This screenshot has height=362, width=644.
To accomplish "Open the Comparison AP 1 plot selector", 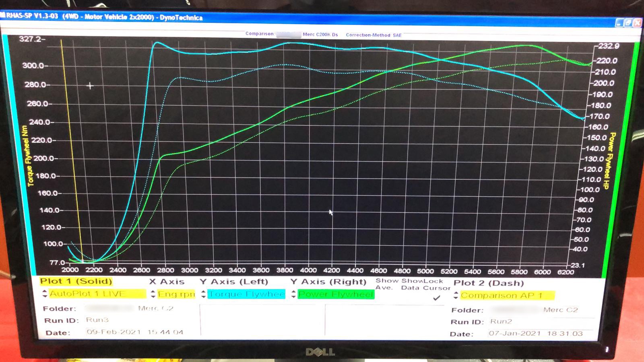I will click(x=507, y=296).
